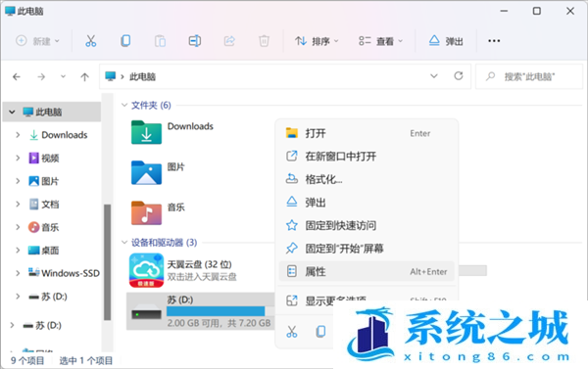Collapse the 文件夹 (6) group header
588x369 pixels.
(x=124, y=106)
